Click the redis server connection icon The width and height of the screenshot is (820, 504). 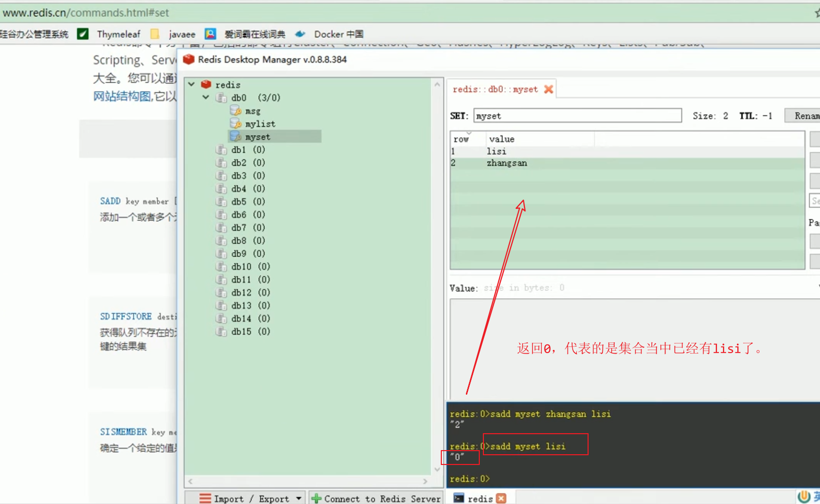206,85
